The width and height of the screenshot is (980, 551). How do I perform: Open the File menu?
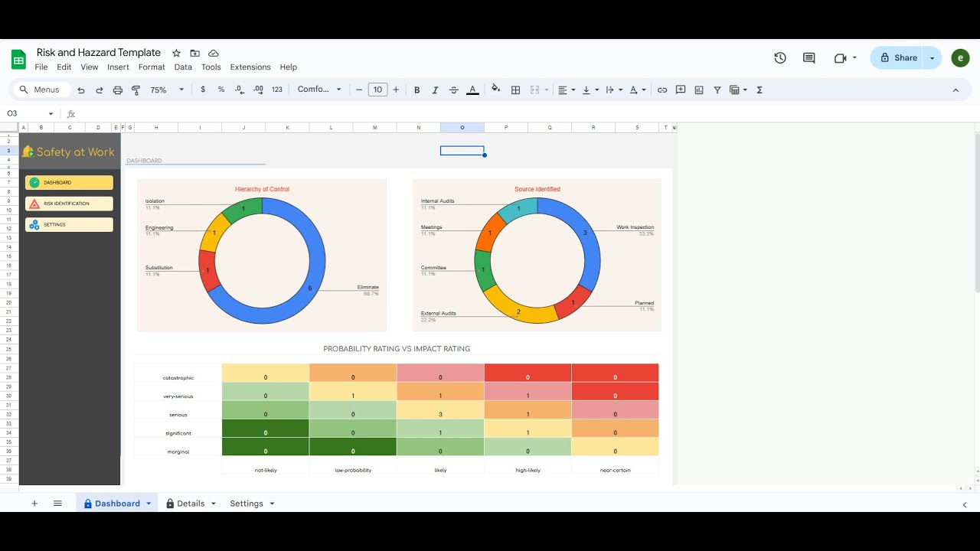(41, 67)
